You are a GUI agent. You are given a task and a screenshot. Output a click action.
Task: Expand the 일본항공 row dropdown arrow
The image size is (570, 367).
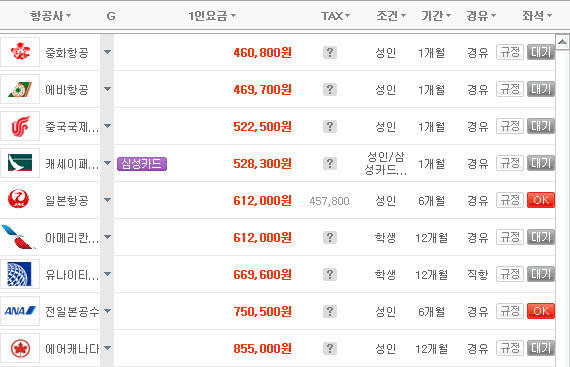[x=107, y=200]
